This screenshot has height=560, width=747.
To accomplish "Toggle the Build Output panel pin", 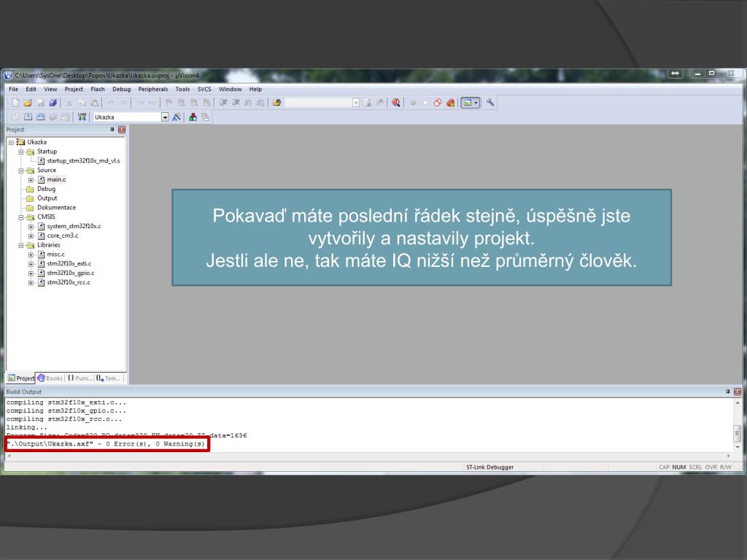I will point(728,392).
